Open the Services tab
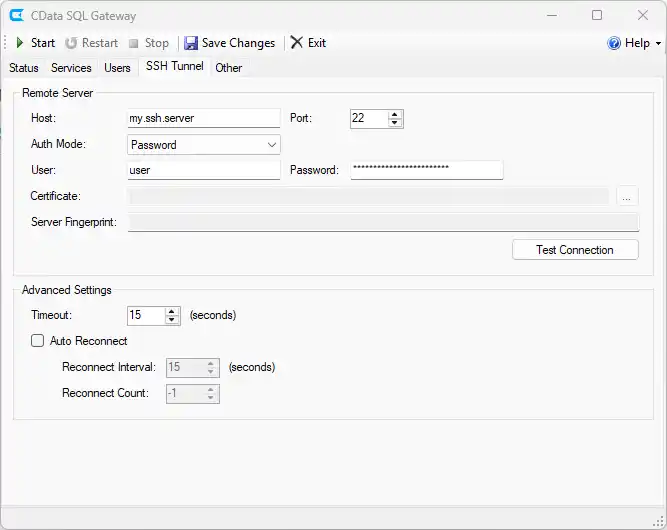This screenshot has width=667, height=530. (x=71, y=68)
